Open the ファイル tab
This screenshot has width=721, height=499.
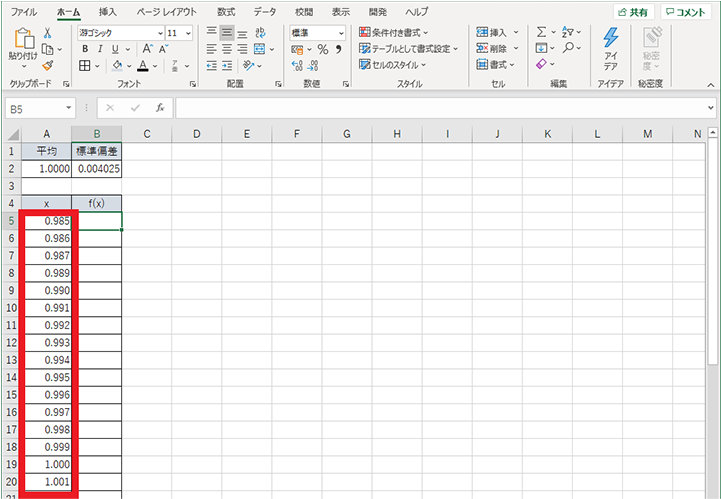tap(24, 12)
